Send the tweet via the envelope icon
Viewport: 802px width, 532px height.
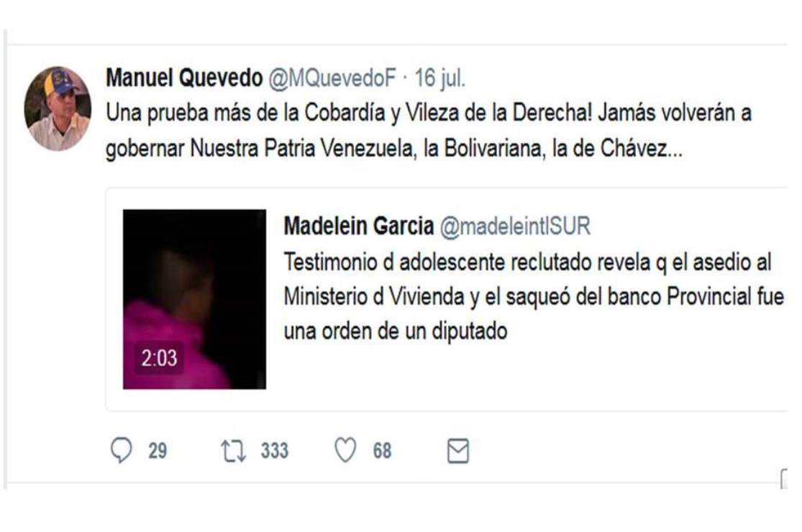pos(457,451)
